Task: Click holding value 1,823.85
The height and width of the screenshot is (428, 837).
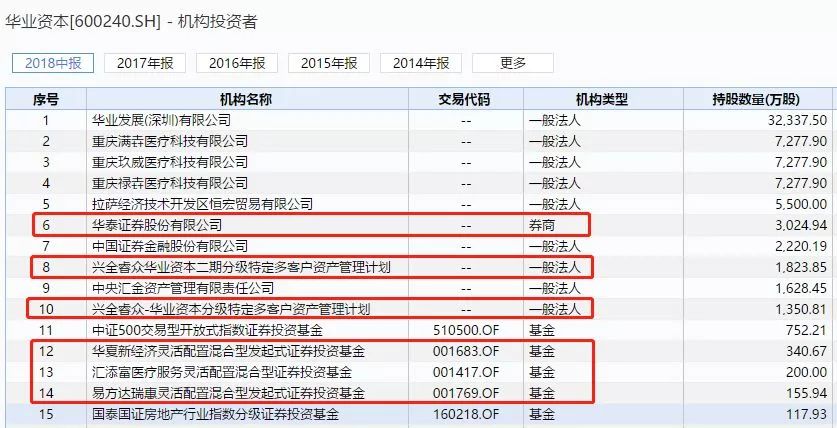Action: pyautogui.click(x=801, y=267)
